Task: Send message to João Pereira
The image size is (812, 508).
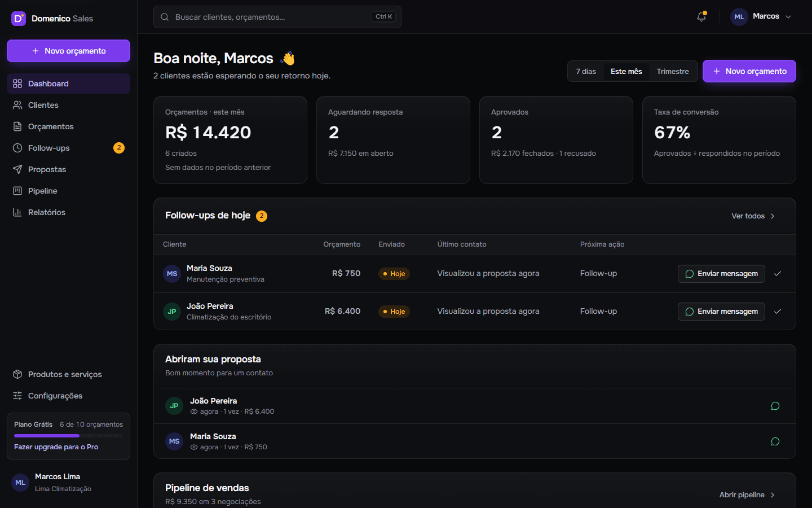Action: pyautogui.click(x=721, y=312)
